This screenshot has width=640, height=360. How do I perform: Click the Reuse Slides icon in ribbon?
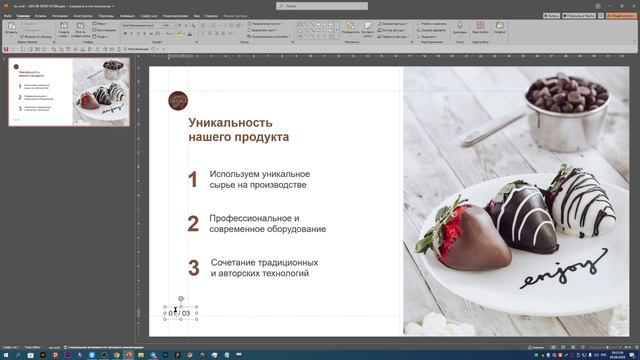point(80,30)
